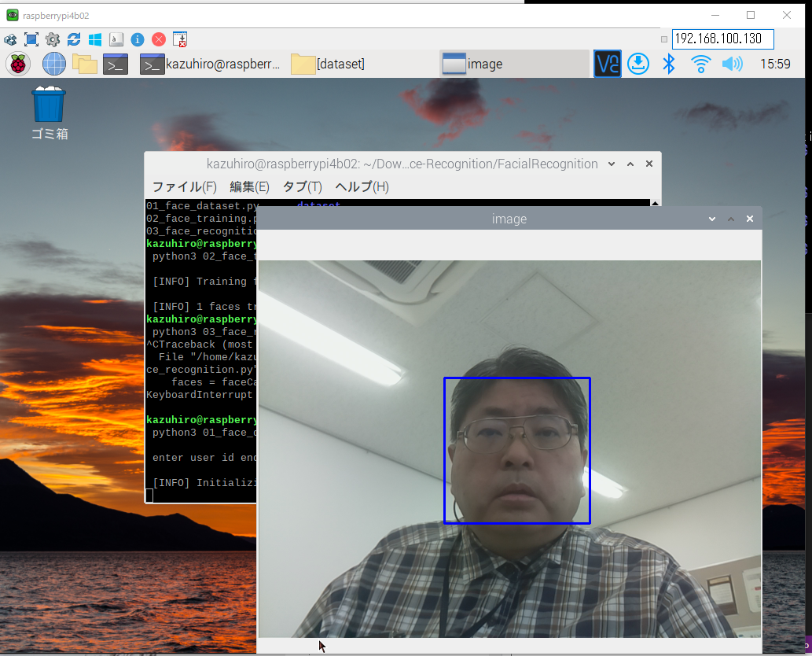The height and width of the screenshot is (656, 812).
Task: Open the Wi-Fi network menu
Action: click(x=700, y=64)
